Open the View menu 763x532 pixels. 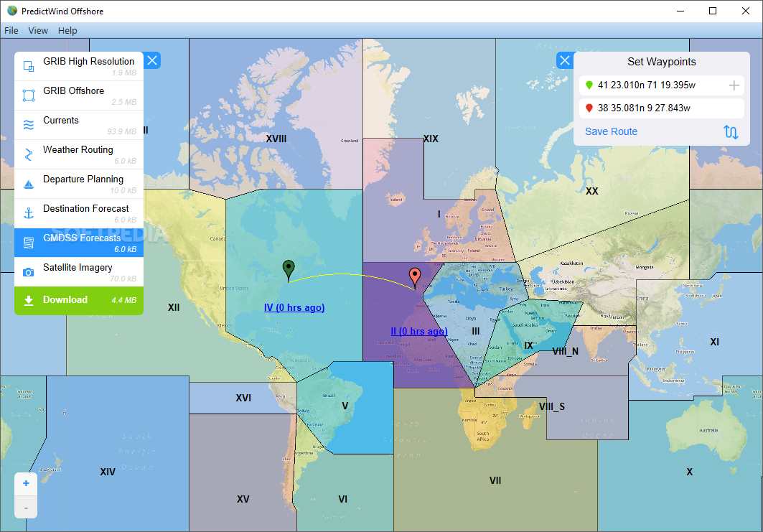(38, 30)
